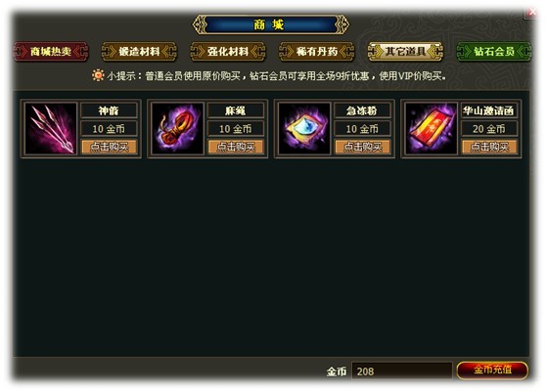Screen dimensions: 546x392
Task: Click the red 金币充值 recharge button
Action: [492, 370]
